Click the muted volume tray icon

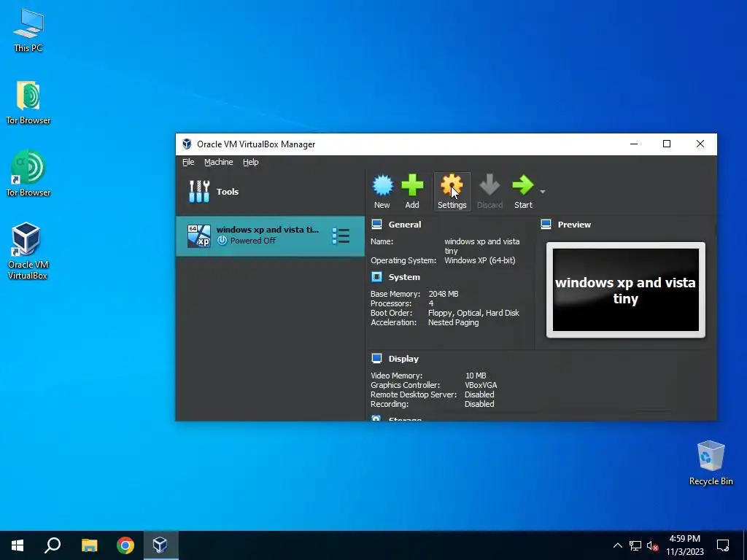pos(652,545)
